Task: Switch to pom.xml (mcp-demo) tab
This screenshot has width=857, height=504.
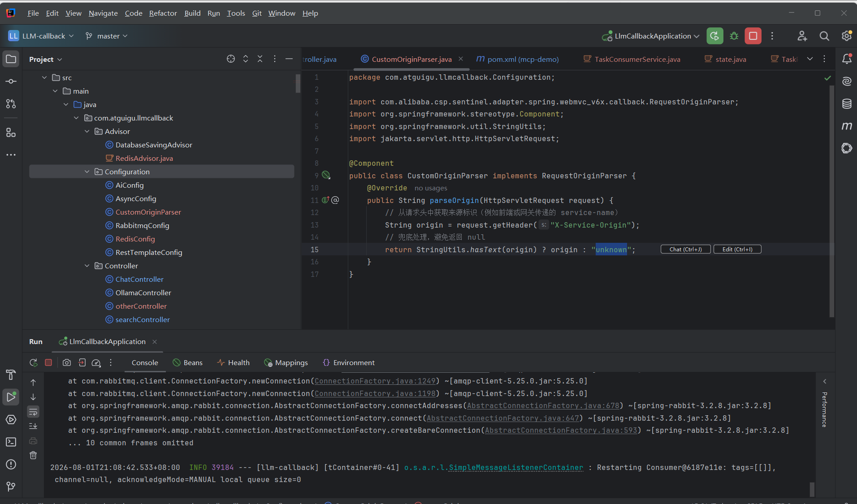Action: [x=517, y=59]
